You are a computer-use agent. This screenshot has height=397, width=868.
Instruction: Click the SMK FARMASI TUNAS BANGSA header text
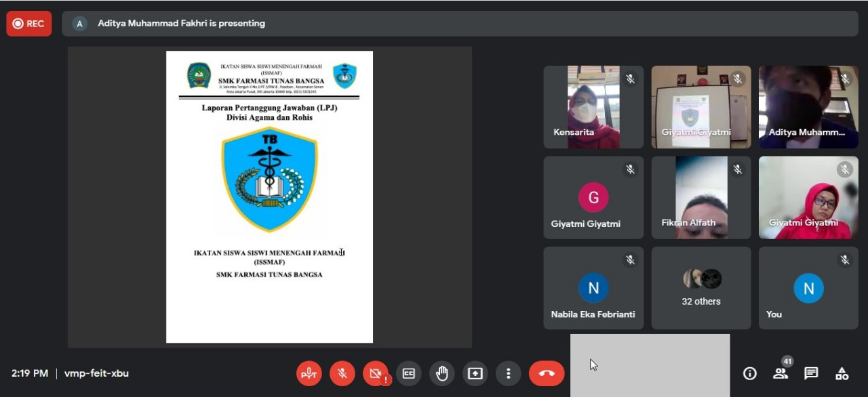tap(271, 81)
